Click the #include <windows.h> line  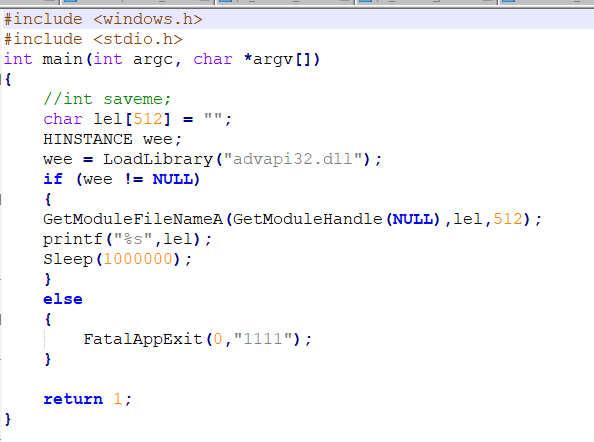tap(103, 19)
